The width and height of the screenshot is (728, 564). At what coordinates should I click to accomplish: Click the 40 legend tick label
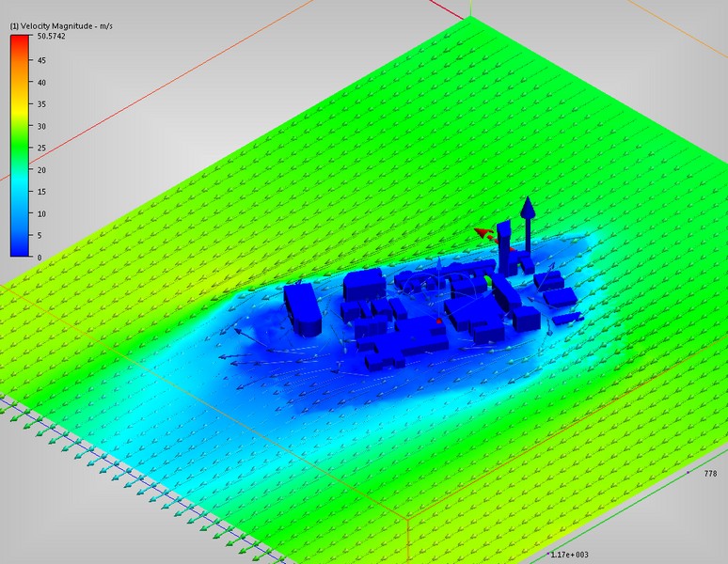click(41, 83)
